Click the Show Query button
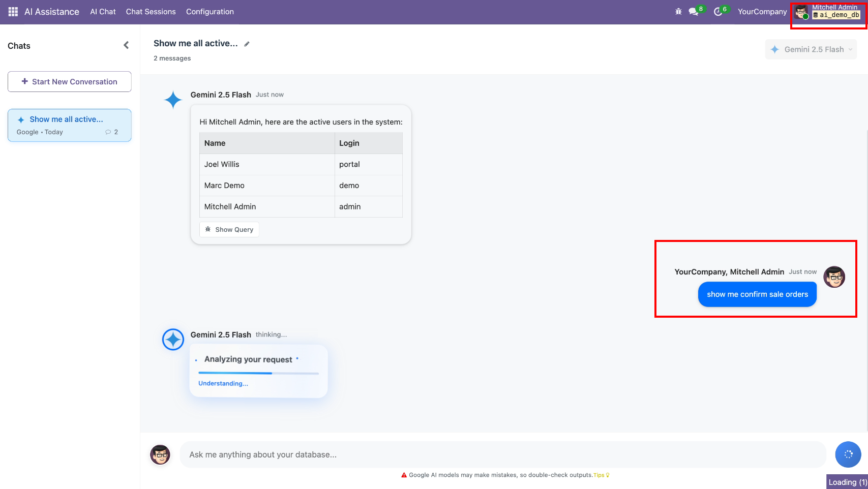868x489 pixels. (229, 230)
